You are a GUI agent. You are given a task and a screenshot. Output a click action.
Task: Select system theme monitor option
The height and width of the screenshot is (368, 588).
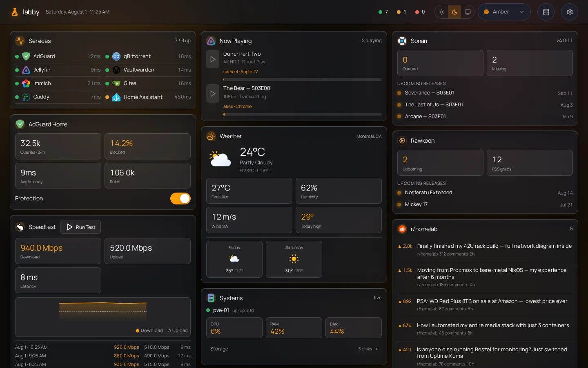pyautogui.click(x=468, y=12)
